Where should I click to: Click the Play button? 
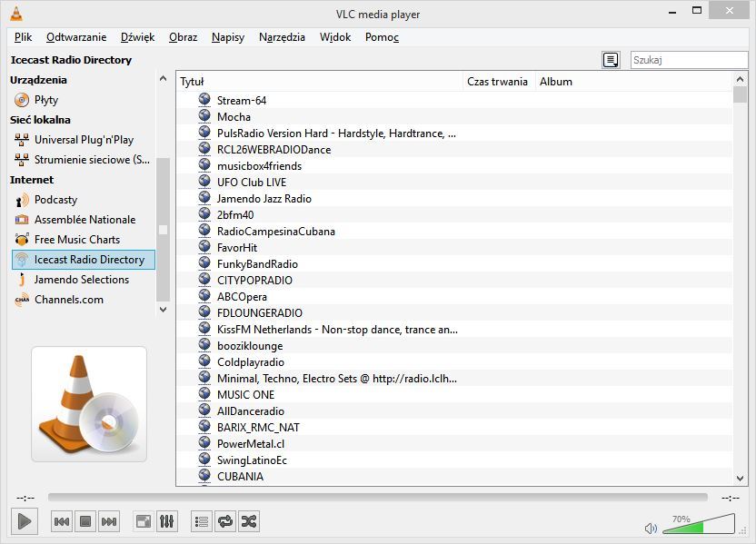(x=25, y=521)
